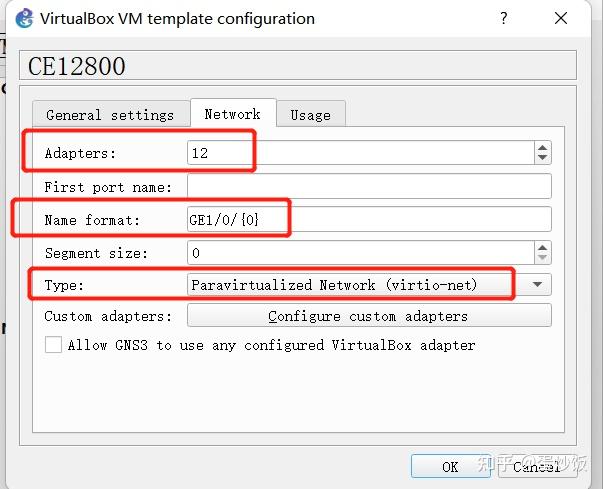Select the Network tab
Image resolution: width=603 pixels, height=489 pixels.
[232, 114]
